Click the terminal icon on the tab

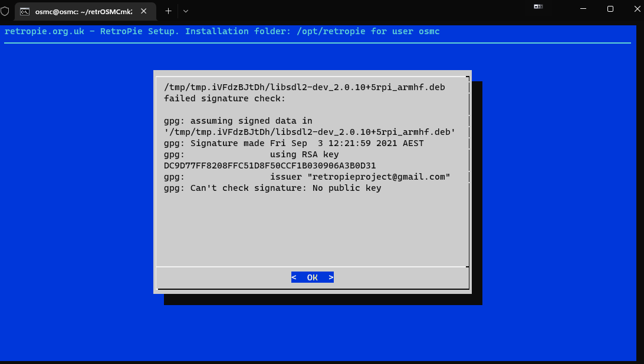click(25, 12)
